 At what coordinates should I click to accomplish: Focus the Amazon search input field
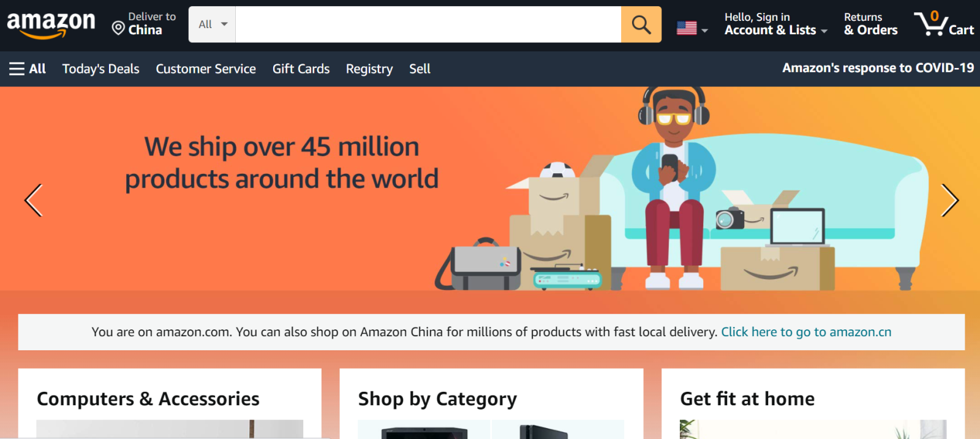tap(428, 24)
